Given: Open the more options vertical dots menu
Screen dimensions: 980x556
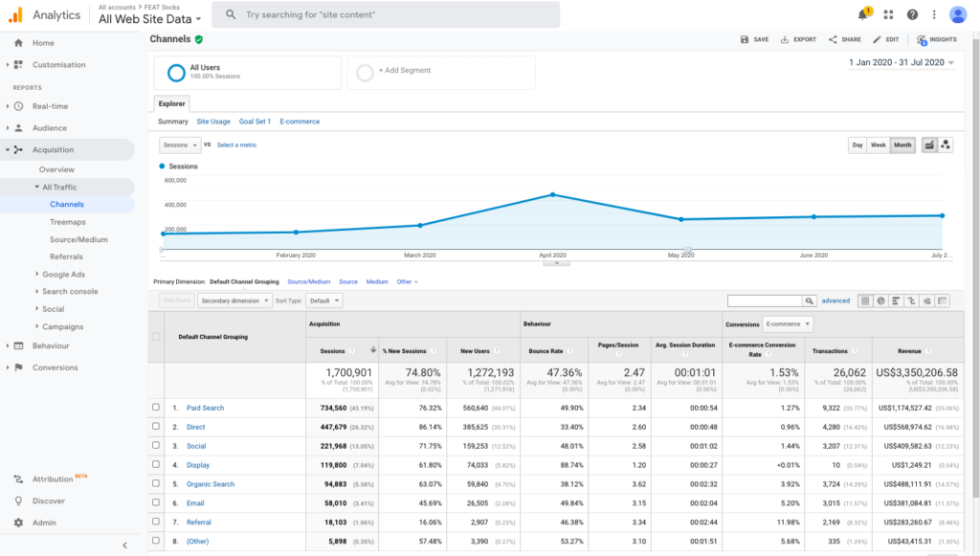Looking at the screenshot, I should [934, 14].
